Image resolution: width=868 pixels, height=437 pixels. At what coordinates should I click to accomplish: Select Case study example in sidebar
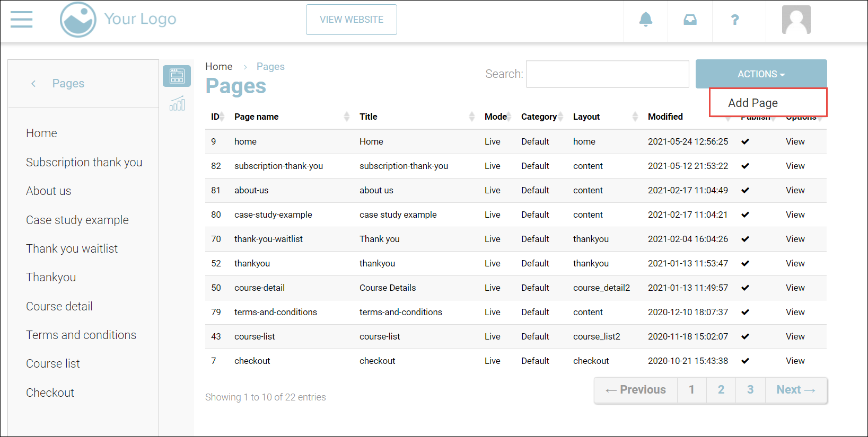pos(77,220)
